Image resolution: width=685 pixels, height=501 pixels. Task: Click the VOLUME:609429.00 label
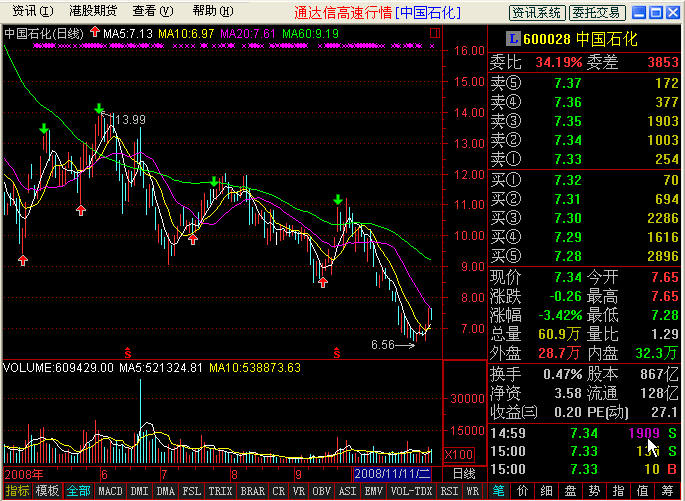[58, 368]
